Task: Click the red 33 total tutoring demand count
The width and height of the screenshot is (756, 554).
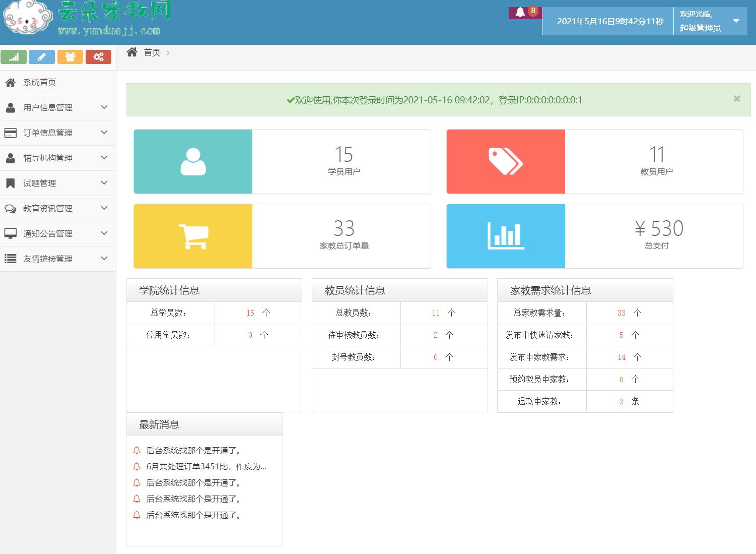Action: [x=621, y=313]
